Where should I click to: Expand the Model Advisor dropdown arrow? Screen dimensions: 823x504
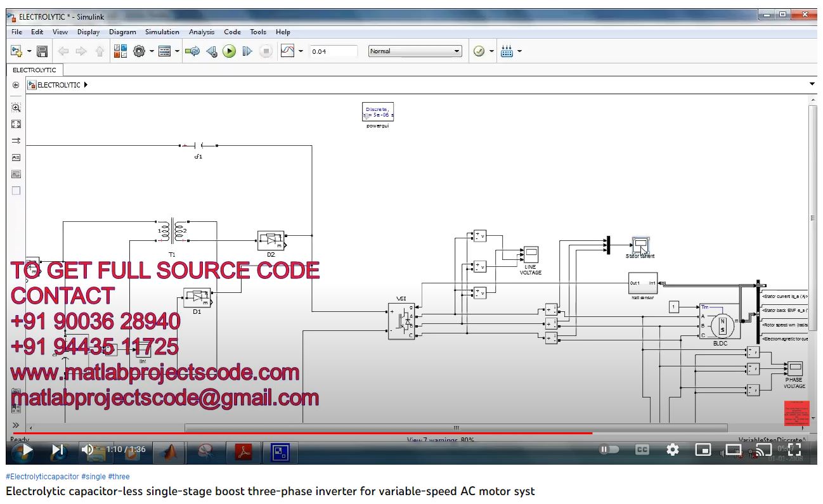tap(491, 51)
